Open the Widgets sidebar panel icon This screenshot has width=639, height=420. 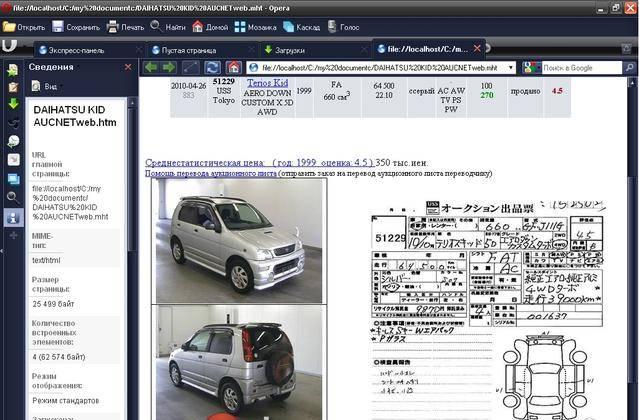pyautogui.click(x=13, y=159)
